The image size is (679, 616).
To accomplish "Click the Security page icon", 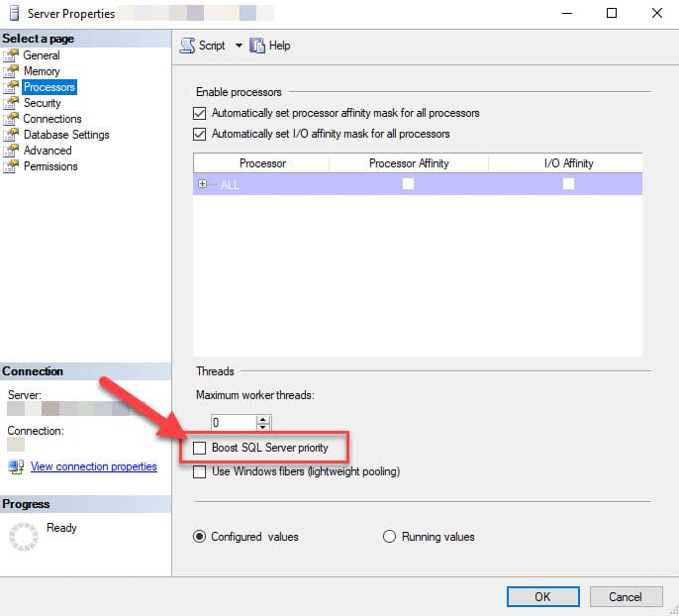I will 11,103.
